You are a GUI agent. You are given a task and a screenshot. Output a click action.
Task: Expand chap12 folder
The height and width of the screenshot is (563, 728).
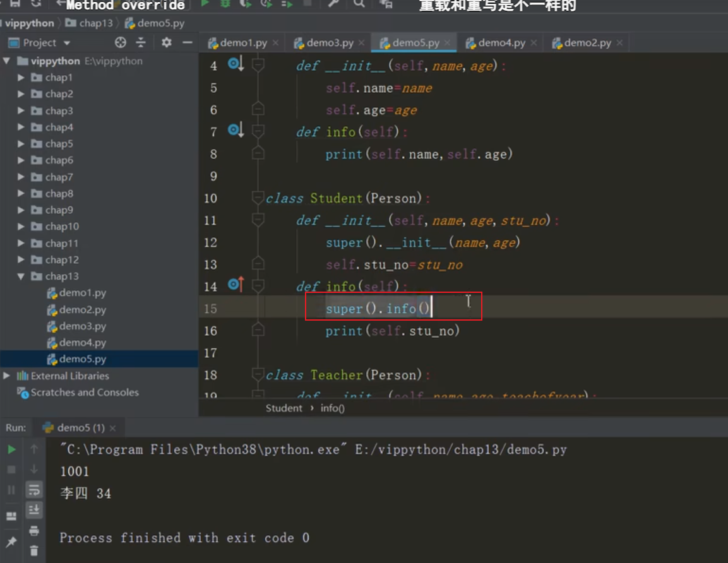click(x=21, y=260)
